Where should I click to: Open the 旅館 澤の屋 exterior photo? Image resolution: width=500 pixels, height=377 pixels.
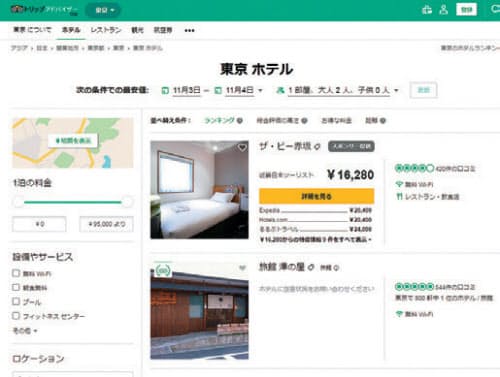[199, 310]
